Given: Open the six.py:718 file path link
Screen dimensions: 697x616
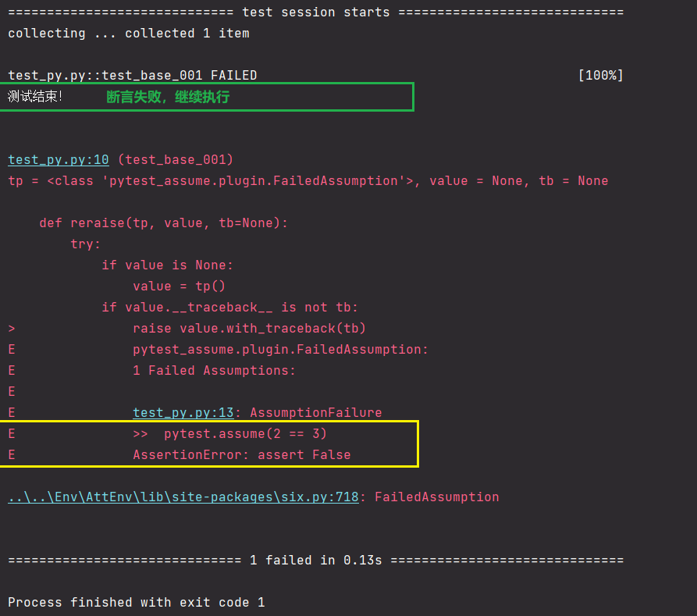Looking at the screenshot, I should [183, 497].
